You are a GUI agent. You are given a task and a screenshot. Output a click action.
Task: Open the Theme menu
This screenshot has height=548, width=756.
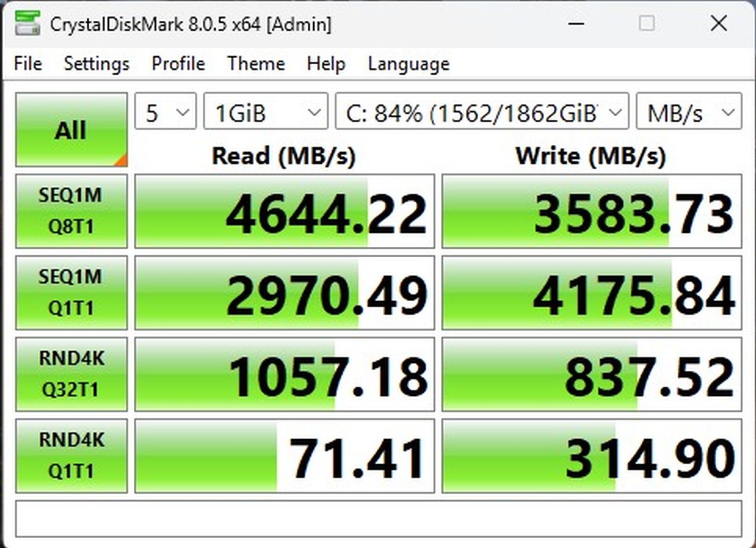[x=256, y=63]
